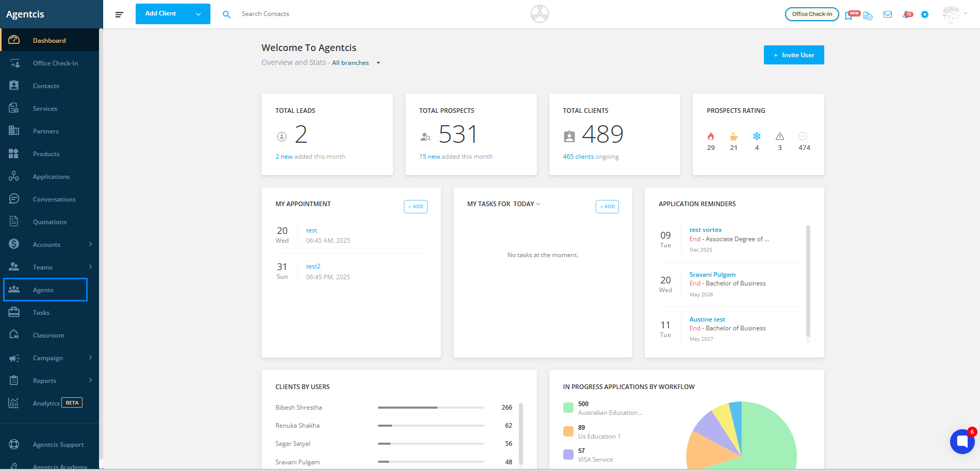Open Tasks sidebar briefcase icon

pos(14,312)
